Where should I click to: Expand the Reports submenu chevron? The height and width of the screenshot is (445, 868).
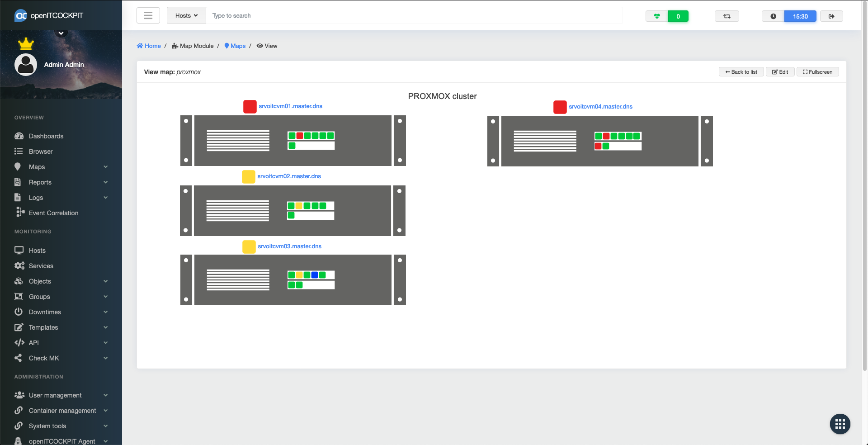pos(105,182)
